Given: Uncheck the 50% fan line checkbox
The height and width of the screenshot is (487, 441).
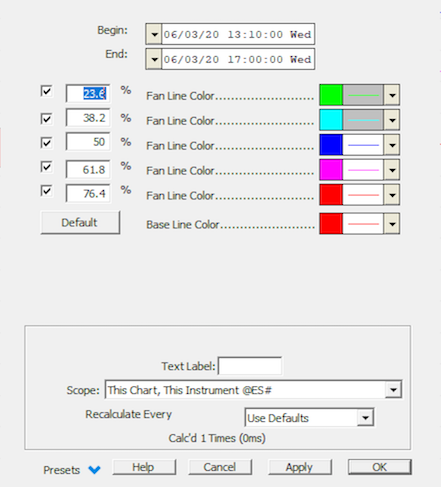Looking at the screenshot, I should tap(46, 143).
